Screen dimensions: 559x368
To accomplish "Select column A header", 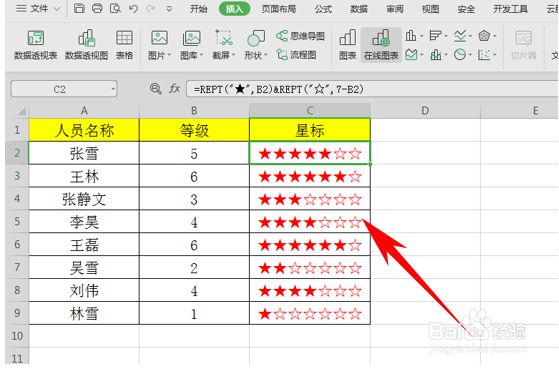I will pos(84,111).
